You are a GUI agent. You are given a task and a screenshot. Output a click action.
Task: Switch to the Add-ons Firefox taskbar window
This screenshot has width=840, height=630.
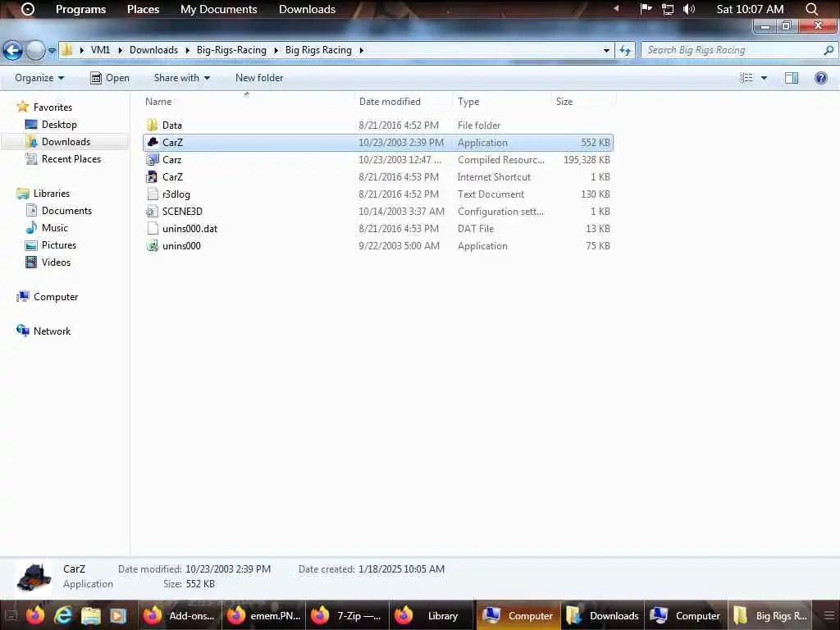pyautogui.click(x=179, y=615)
